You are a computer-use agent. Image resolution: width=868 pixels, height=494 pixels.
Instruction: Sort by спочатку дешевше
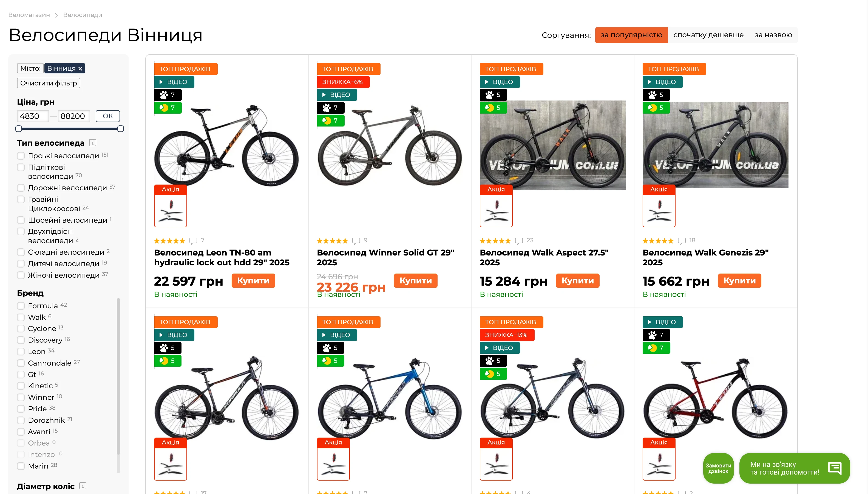click(708, 35)
